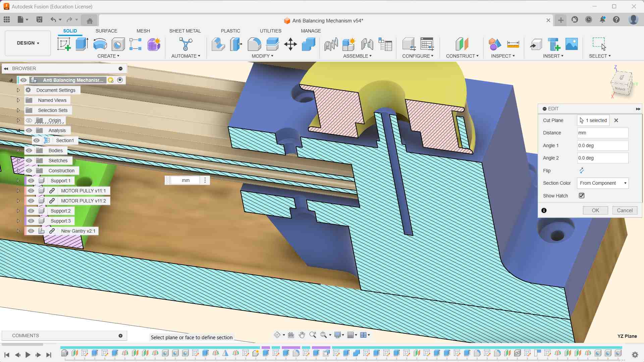Select the Create Sketch tool
Viewport: 644px width, 362px height.
pyautogui.click(x=64, y=44)
